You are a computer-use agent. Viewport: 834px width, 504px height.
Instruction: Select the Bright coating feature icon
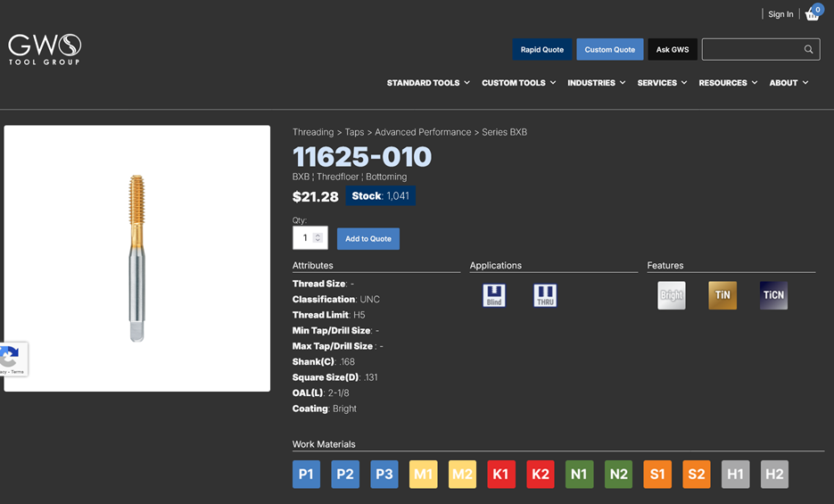pyautogui.click(x=672, y=295)
